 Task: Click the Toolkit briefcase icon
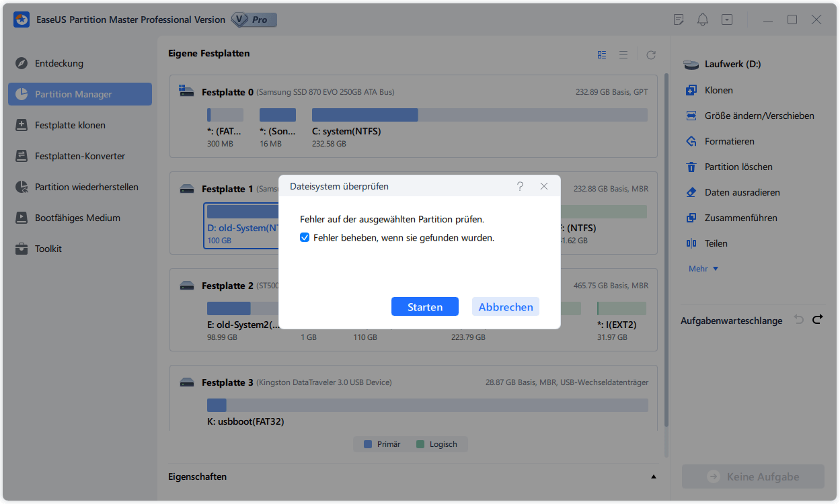[x=22, y=249]
